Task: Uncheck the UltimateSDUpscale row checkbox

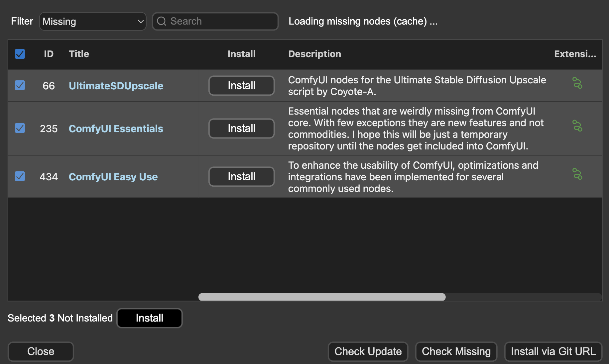Action: click(20, 85)
